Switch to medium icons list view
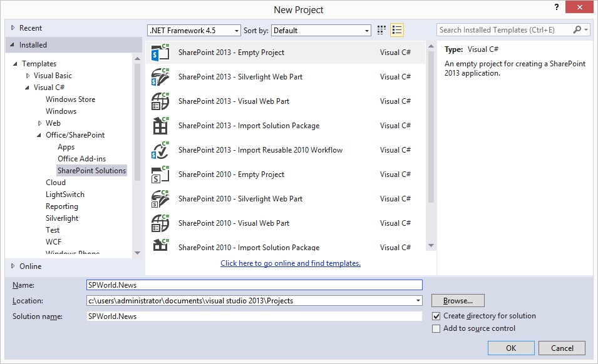Viewport: 598px width, 364px height. [396, 30]
